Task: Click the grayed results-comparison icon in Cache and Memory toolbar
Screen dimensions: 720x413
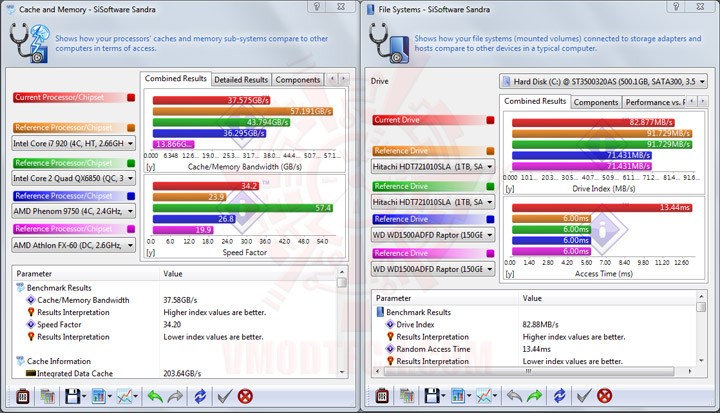Action: 47,396
